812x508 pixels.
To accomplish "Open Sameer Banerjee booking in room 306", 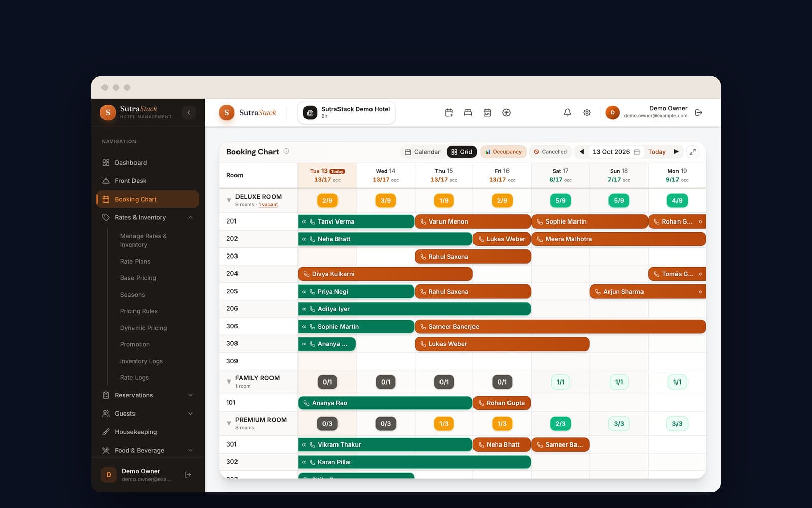I will (560, 327).
